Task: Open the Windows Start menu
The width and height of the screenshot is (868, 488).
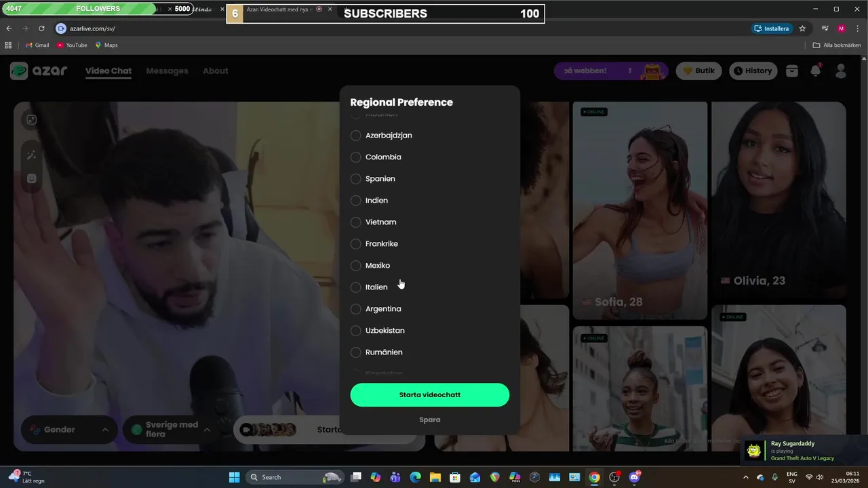Action: coord(234,477)
